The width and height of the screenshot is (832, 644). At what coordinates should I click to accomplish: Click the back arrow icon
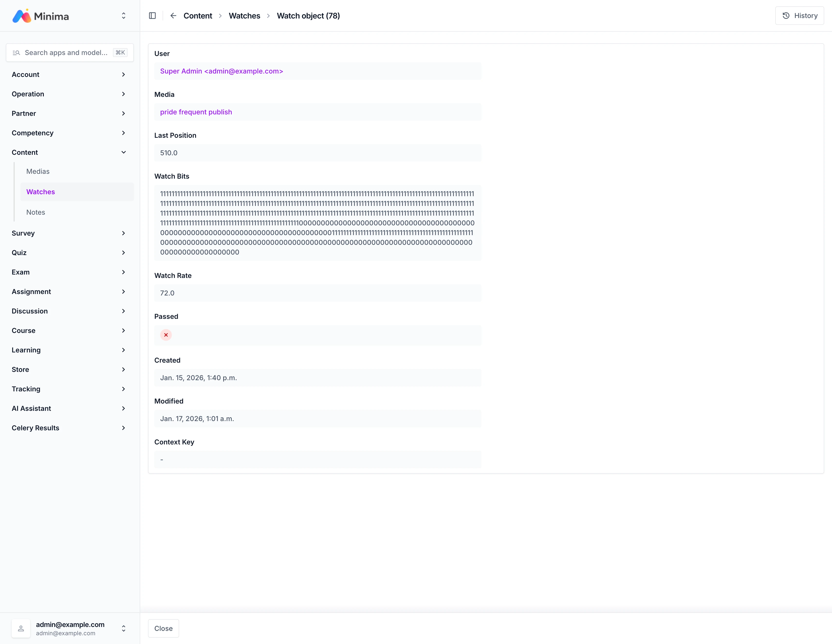click(173, 16)
